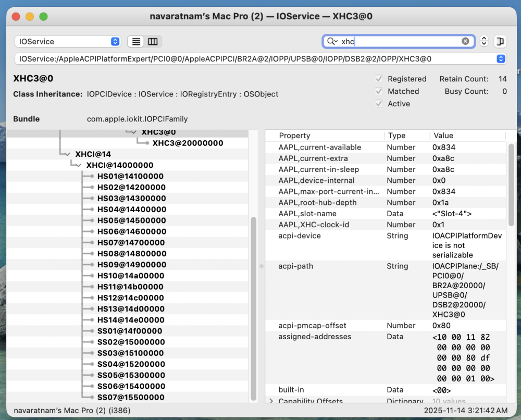Select HS01@14100000 in the tree
The width and height of the screenshot is (521, 420).
(130, 177)
